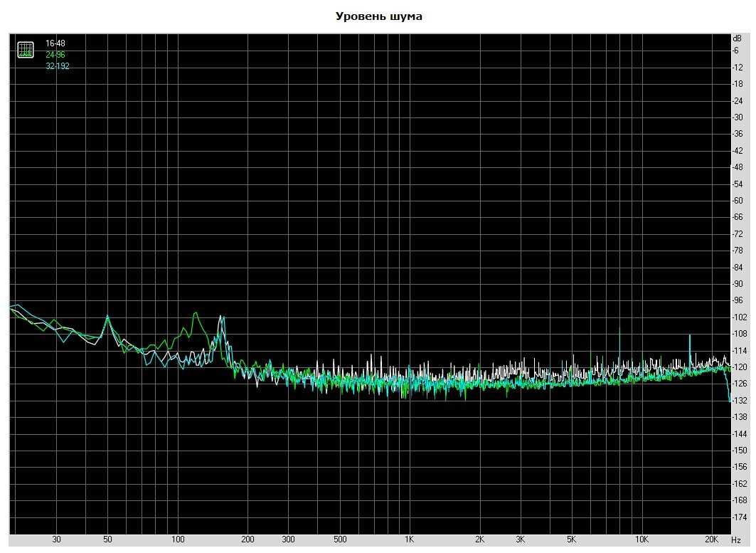Click the spectrum analyzer icon in legend
The image size is (756, 553).
click(26, 50)
